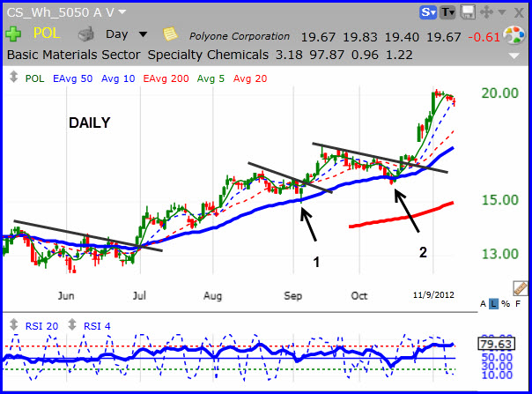Click the 15.00 price axis label

(x=500, y=200)
